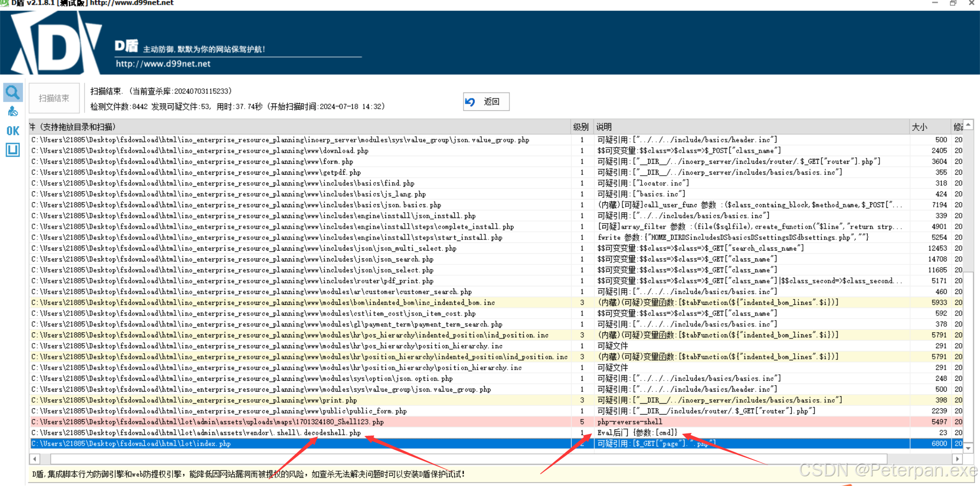Image resolution: width=980 pixels, height=486 pixels.
Task: Select the decodeshell.php row
Action: [496, 433]
